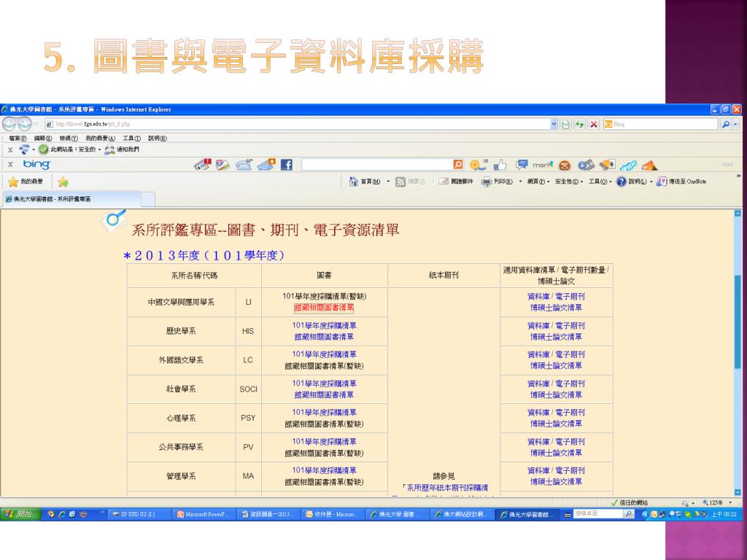Screen dimensions: 747x560
Task: Open 館藏相關圖書清單 link for 中國文學與應用學系
Action: pyautogui.click(x=324, y=308)
